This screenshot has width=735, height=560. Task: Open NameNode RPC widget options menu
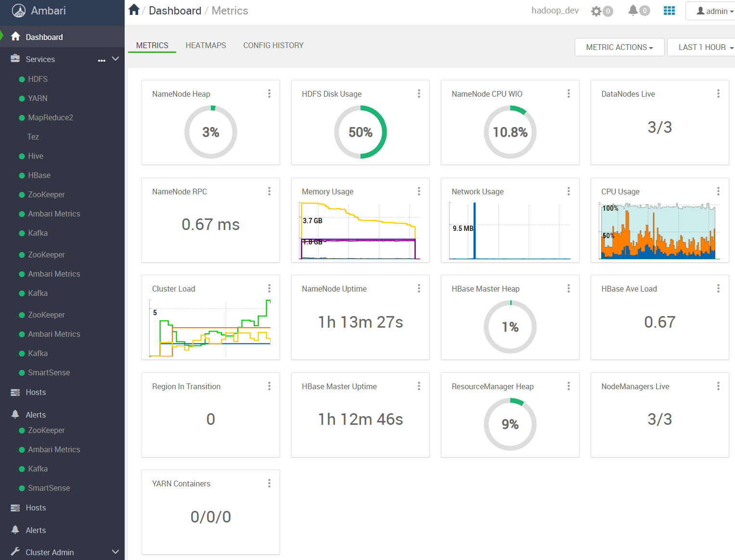(269, 191)
